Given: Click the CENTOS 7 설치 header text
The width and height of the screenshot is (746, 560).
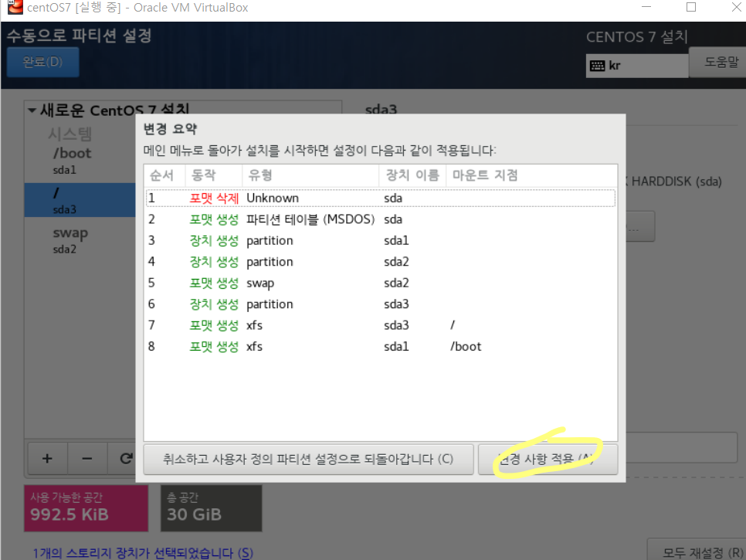Looking at the screenshot, I should point(636,36).
